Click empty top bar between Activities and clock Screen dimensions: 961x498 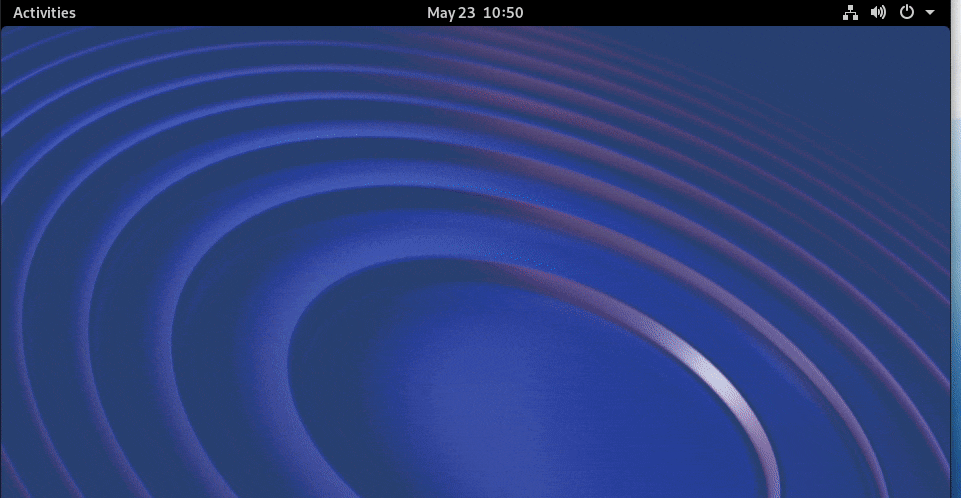(x=250, y=13)
